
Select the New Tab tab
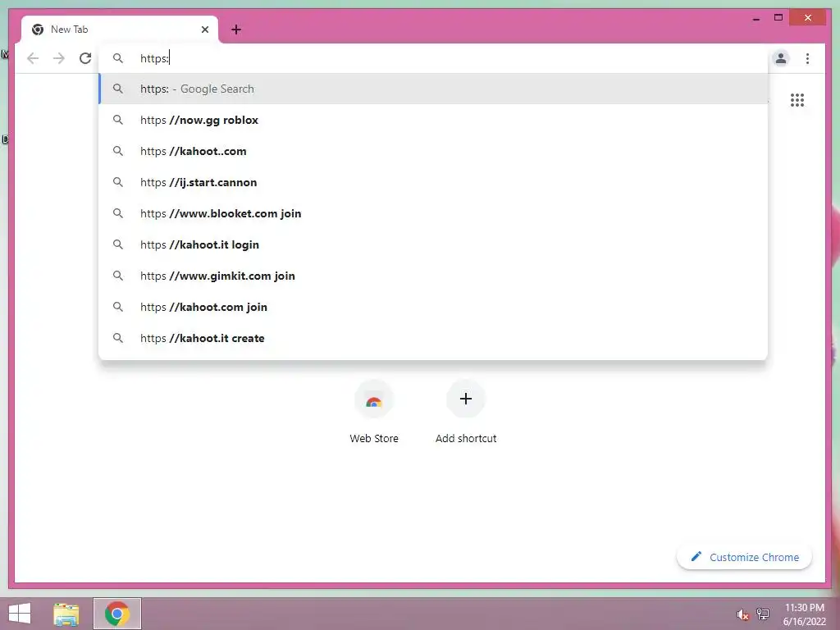[x=120, y=30]
